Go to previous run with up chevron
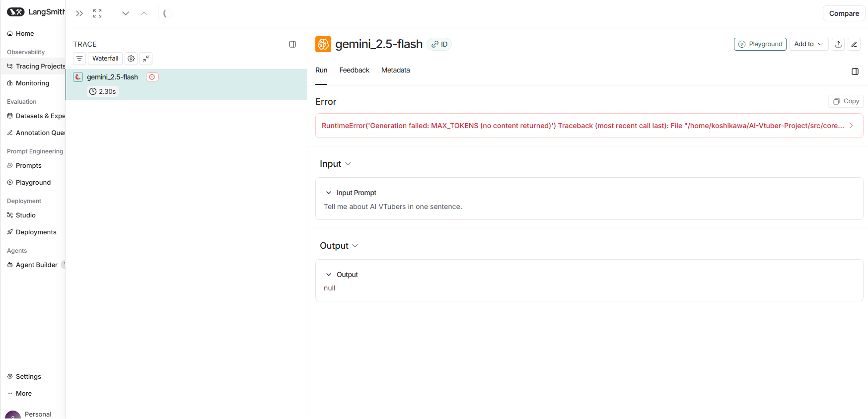The width and height of the screenshot is (868, 419). (144, 13)
